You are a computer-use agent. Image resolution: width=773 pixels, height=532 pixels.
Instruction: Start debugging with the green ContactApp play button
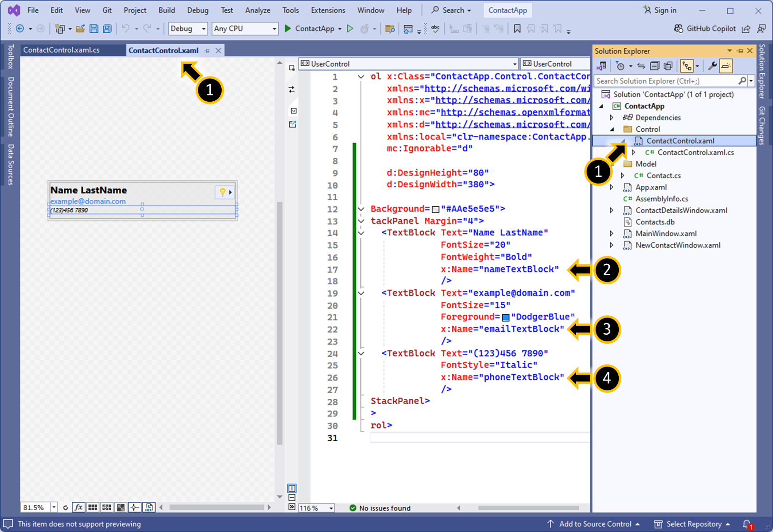coord(309,29)
